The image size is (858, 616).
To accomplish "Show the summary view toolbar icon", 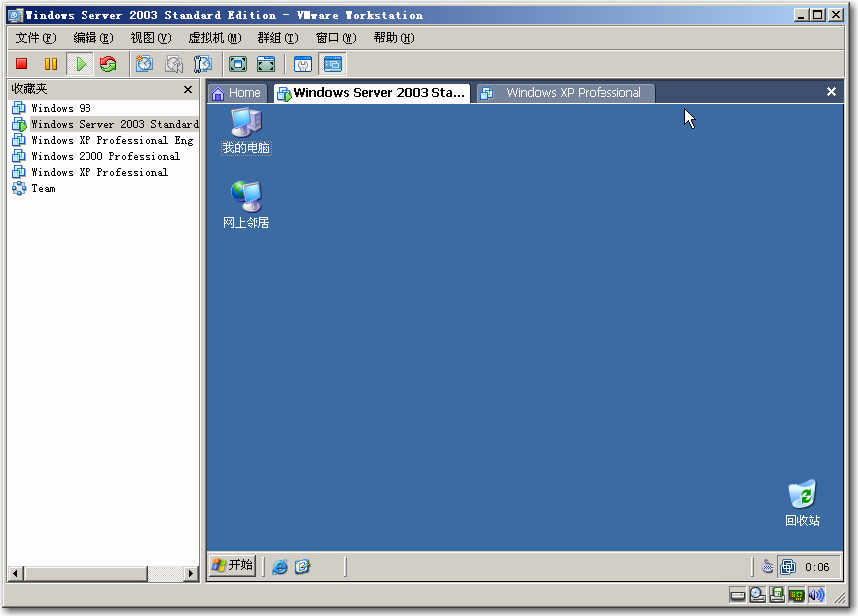I will click(303, 64).
